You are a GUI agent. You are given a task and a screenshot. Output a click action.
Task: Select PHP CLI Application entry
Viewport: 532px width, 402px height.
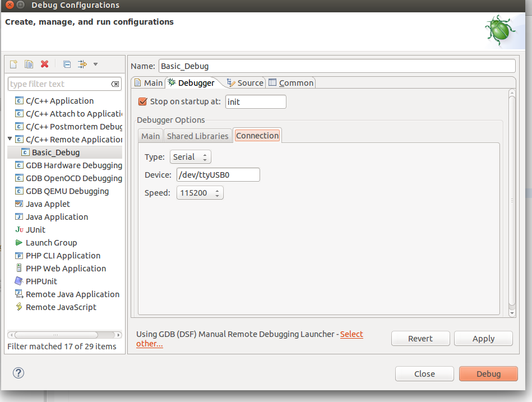pos(63,256)
